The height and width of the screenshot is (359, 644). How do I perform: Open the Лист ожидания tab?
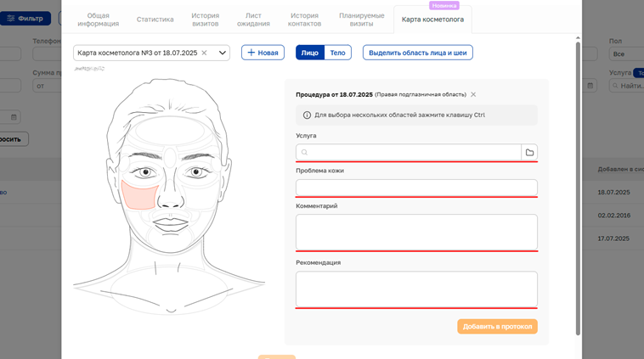(x=253, y=20)
